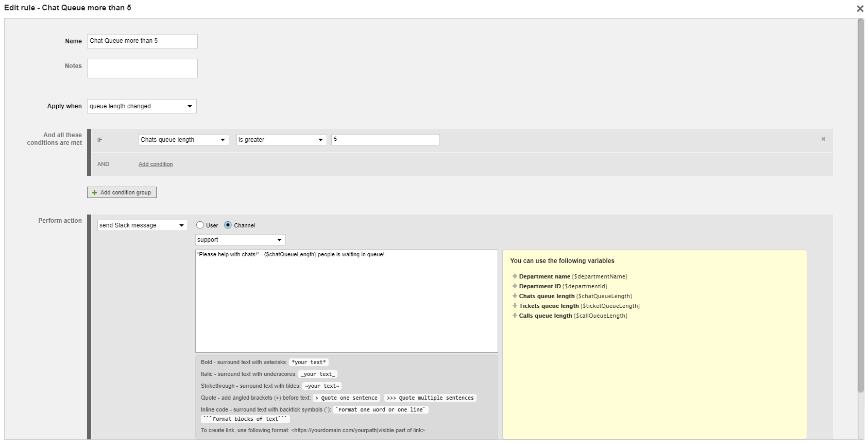Open the Chats queue length dropdown
868x444 pixels.
(183, 140)
